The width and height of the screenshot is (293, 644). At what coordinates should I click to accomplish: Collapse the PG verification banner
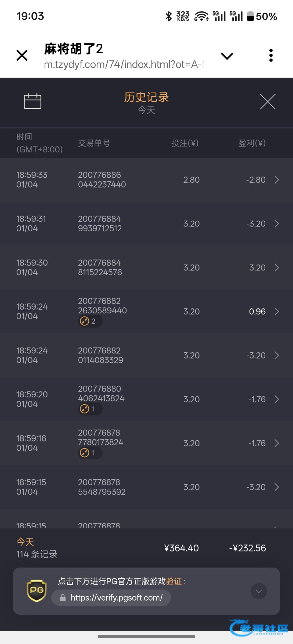pos(258,591)
